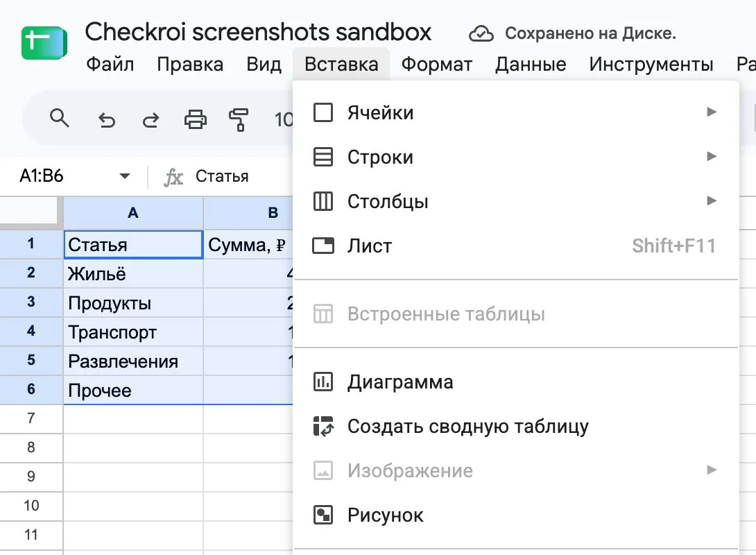Select cell with text Прочее

point(133,390)
